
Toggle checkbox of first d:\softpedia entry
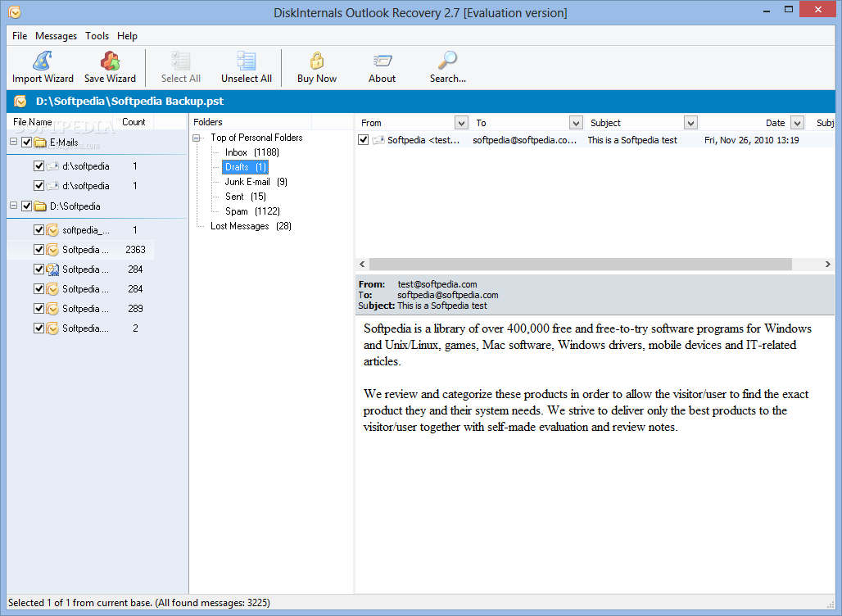point(38,166)
